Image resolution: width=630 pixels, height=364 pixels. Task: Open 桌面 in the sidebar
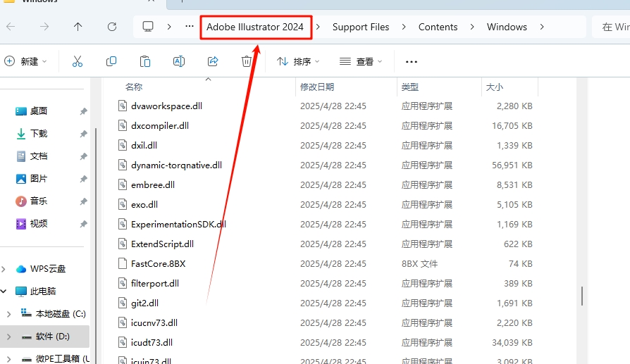(39, 111)
